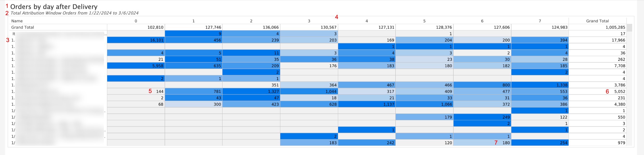644x155 pixels.
Task: Select the 477 cell
Action: pyautogui.click(x=482, y=92)
